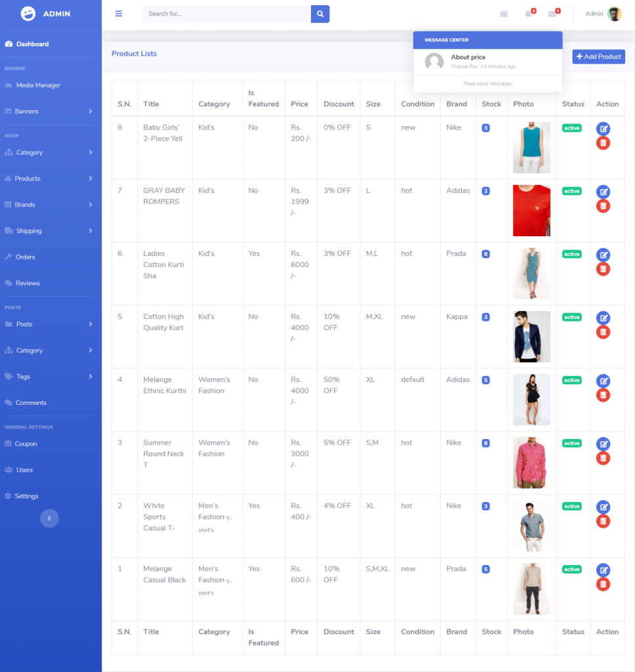
Task: Delete product Ladies Cotton Kurti Sha
Action: click(604, 269)
